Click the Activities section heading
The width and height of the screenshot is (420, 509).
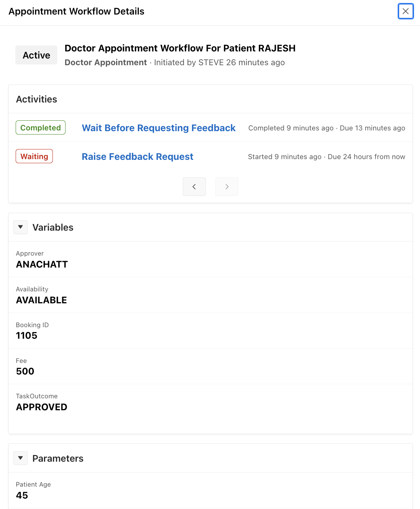(x=36, y=99)
